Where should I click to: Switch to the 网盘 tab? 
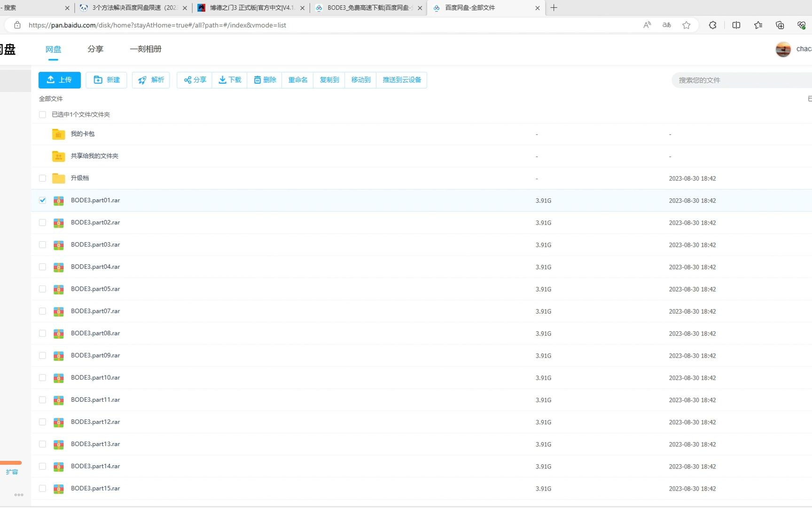[x=54, y=49]
